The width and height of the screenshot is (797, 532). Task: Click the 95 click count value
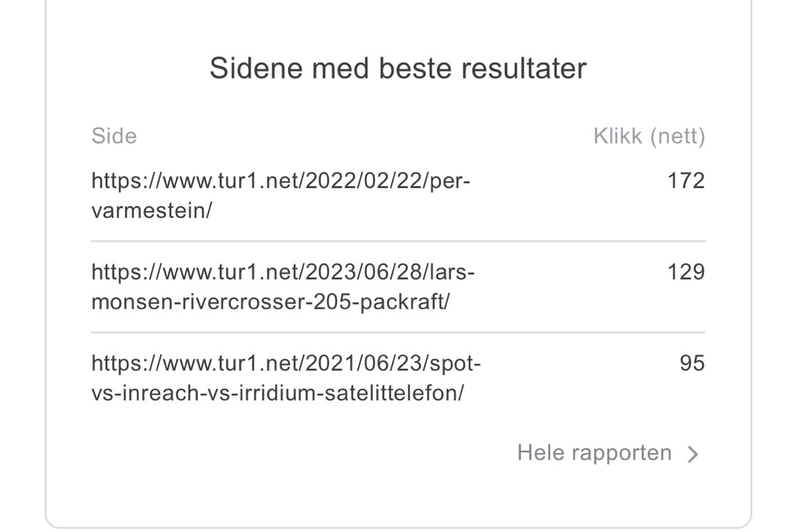692,363
